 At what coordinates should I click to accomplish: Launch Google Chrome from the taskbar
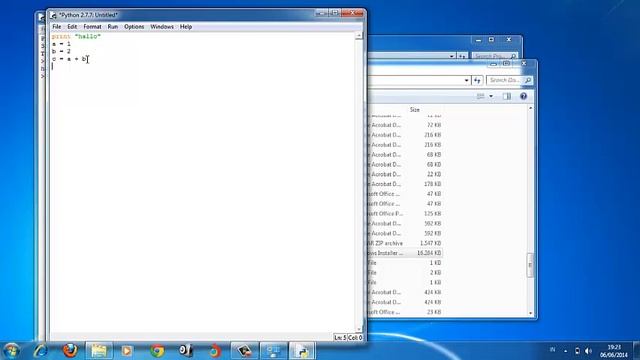[157, 351]
